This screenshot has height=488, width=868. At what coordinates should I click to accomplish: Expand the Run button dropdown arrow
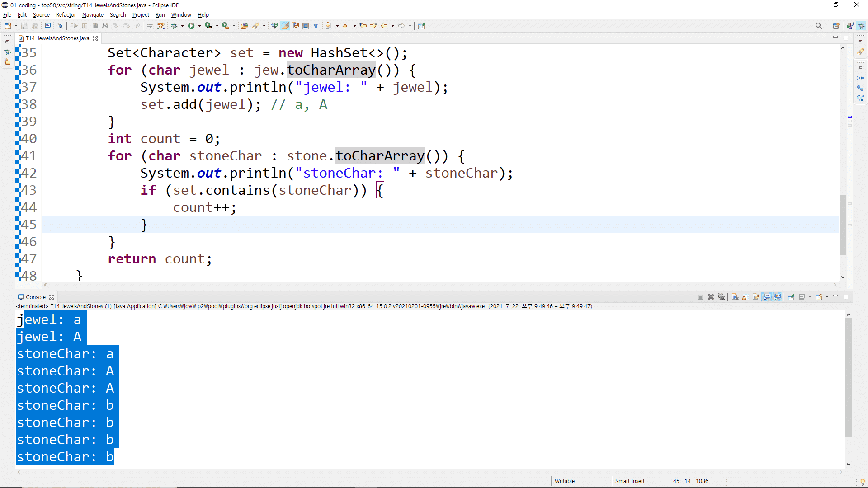[199, 26]
